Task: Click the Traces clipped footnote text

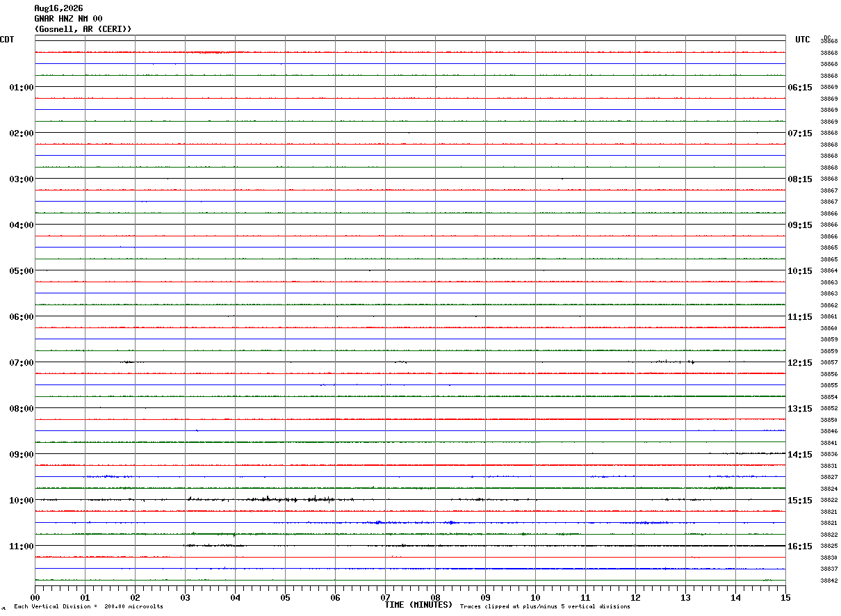Action: [545, 607]
